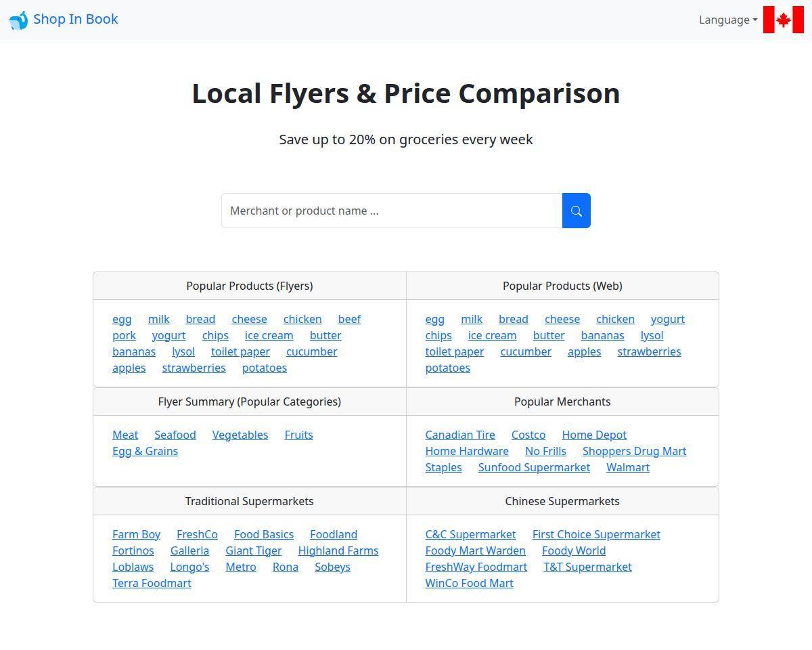
Task: Open the Foodland supermarket link
Action: 334,534
